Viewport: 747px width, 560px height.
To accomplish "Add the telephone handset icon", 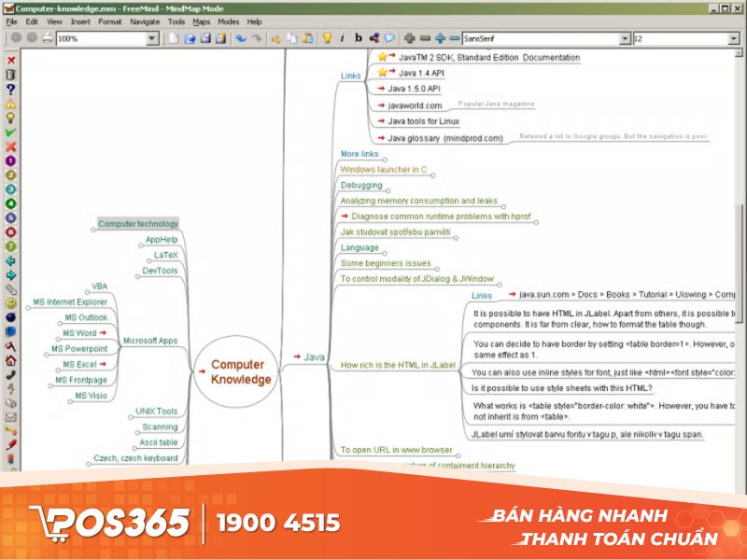I will [10, 375].
